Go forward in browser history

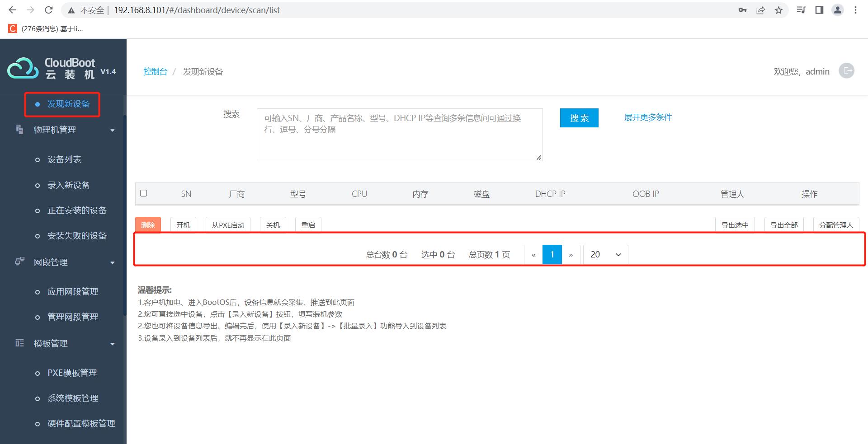click(30, 10)
